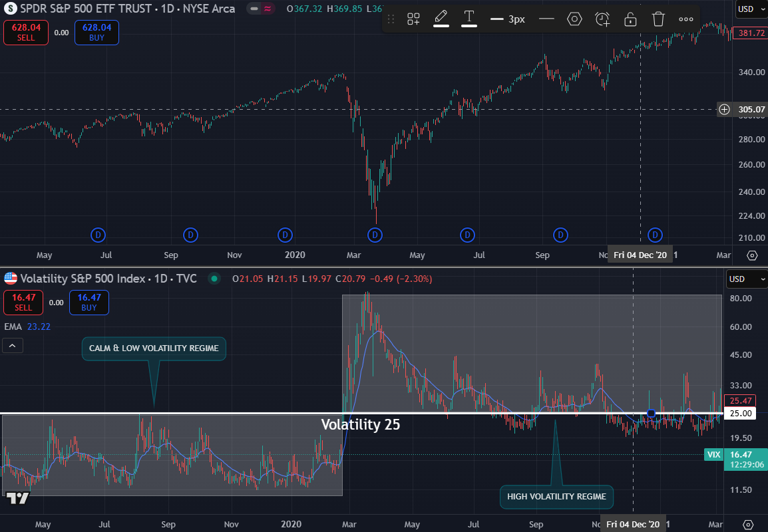Open upper chart time axis settings gear
The image size is (768, 532).
click(752, 255)
